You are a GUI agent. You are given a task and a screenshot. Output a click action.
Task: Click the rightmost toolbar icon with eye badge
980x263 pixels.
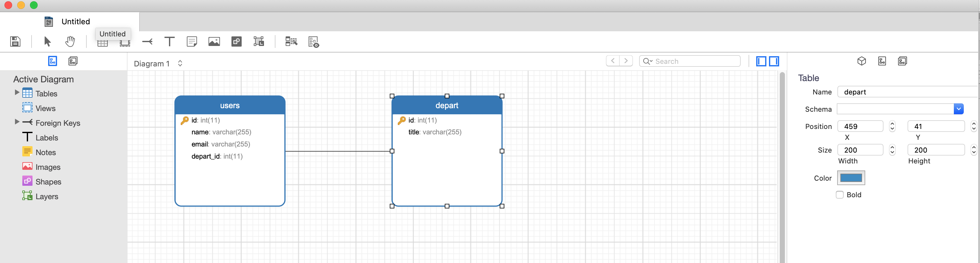click(x=313, y=42)
